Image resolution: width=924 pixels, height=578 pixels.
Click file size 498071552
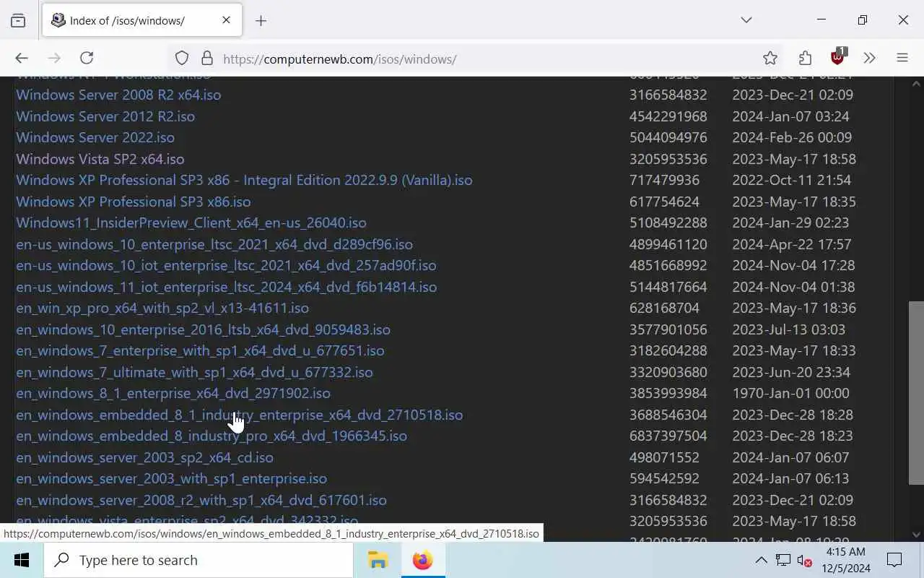[664, 457]
